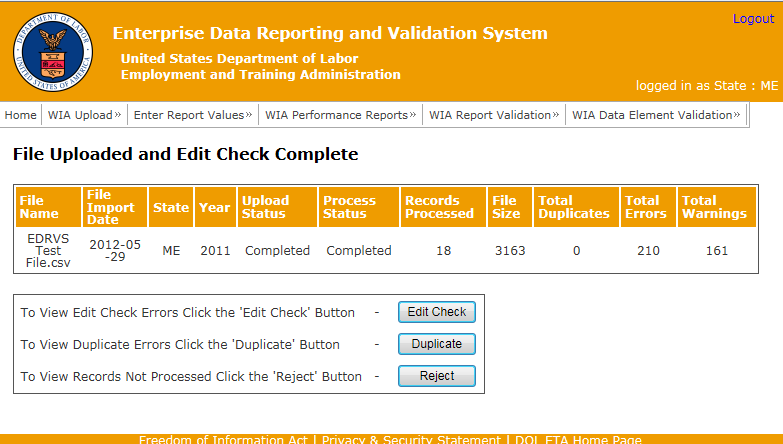Open the WIA Data Element Validation menu
Image resolution: width=783 pixels, height=444 pixels.
656,115
